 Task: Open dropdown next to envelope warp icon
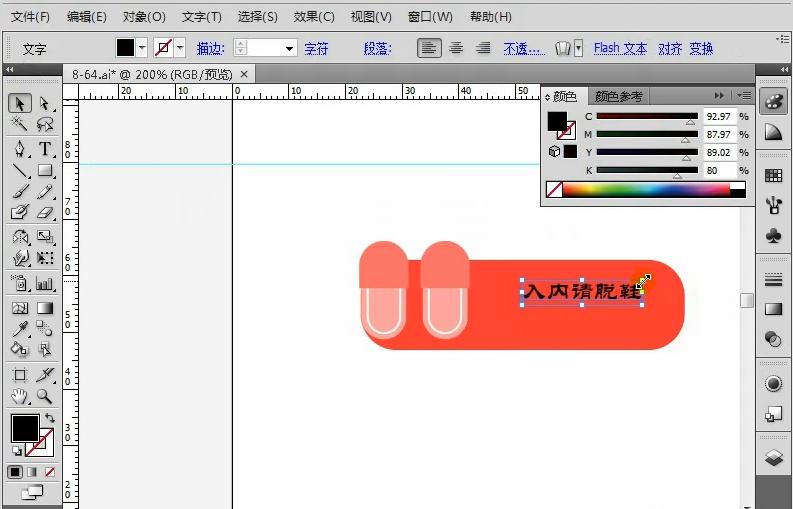578,48
